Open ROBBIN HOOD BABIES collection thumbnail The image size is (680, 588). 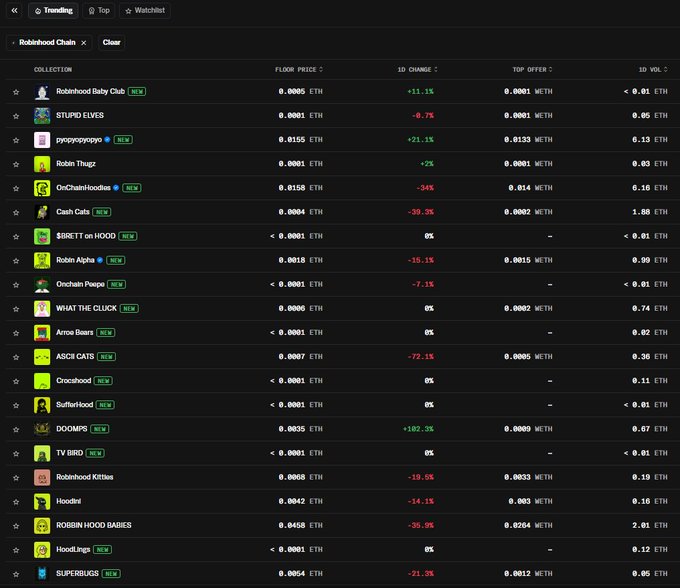(x=42, y=526)
